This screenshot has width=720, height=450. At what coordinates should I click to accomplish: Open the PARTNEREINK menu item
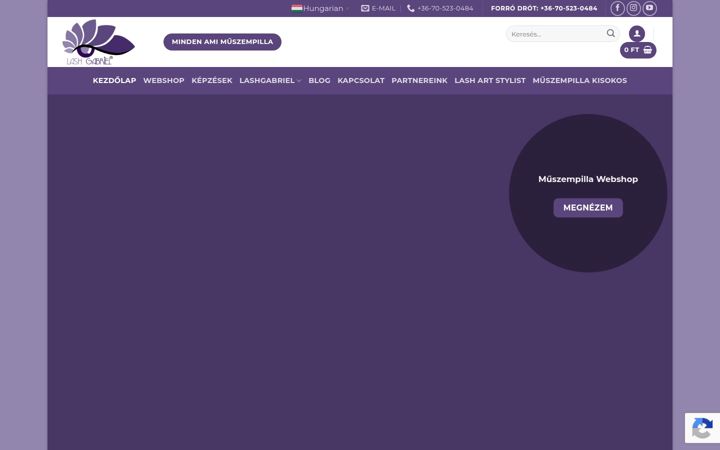click(x=419, y=80)
